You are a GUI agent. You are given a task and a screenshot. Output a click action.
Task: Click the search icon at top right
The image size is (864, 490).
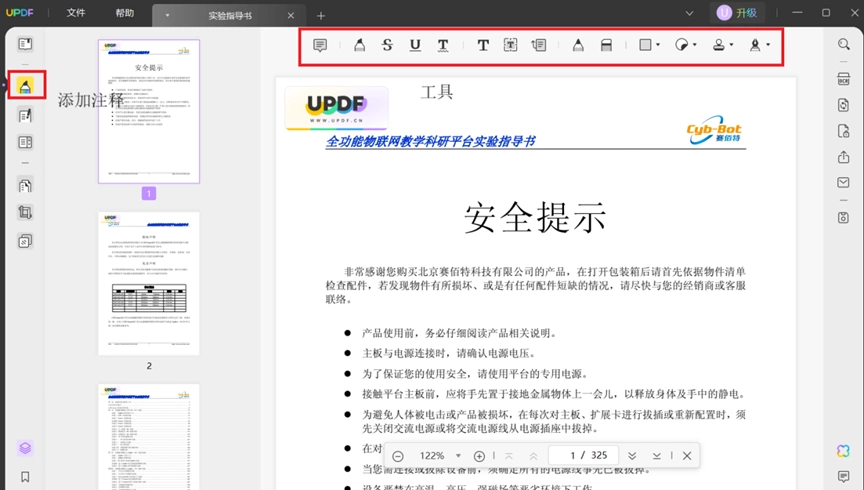point(843,44)
